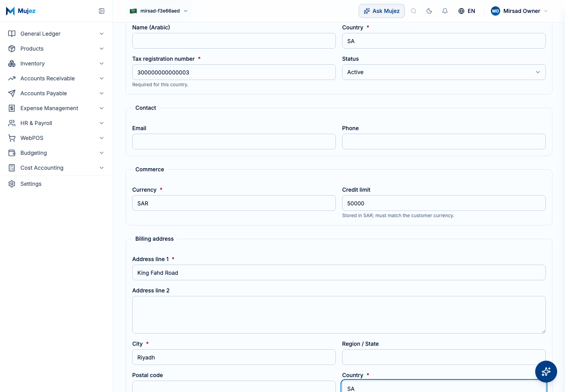Expand Expense Management chevron
Image resolution: width=565 pixels, height=392 pixels.
(102, 108)
